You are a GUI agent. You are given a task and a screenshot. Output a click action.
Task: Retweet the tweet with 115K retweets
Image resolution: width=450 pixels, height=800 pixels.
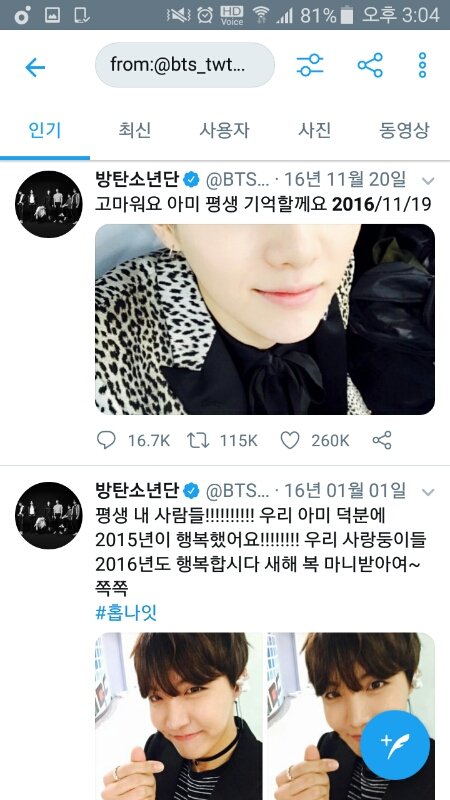pos(198,440)
